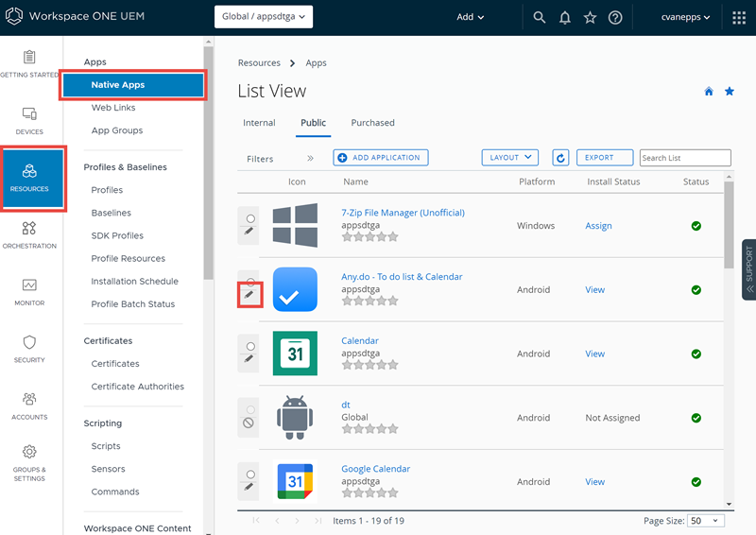The image size is (756, 535).
Task: Select the Calendar row radio button
Action: (250, 346)
